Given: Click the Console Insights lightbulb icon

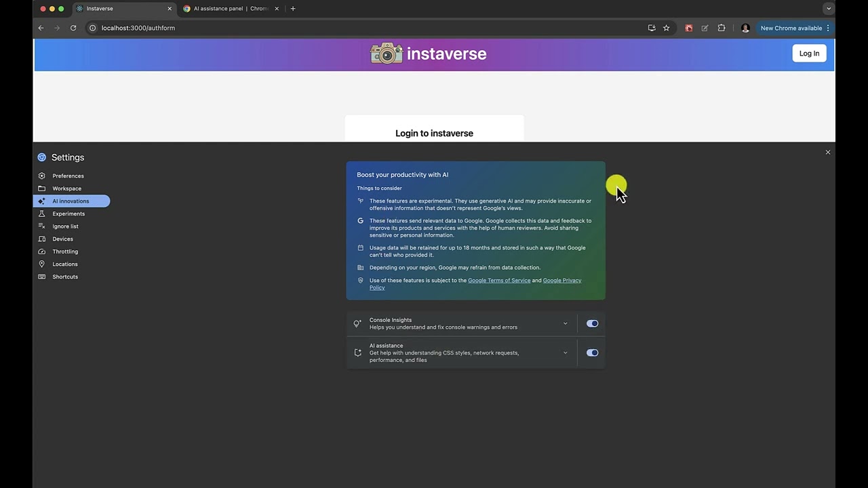Looking at the screenshot, I should 357,324.
